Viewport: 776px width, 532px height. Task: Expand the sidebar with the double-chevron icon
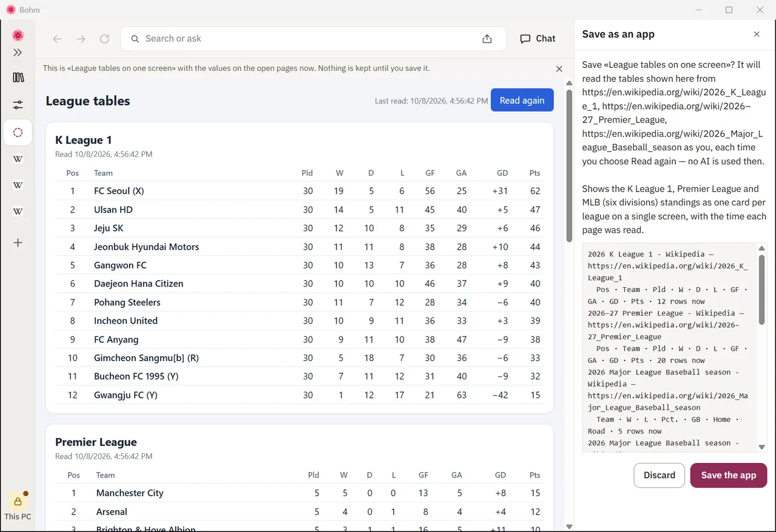[x=18, y=53]
